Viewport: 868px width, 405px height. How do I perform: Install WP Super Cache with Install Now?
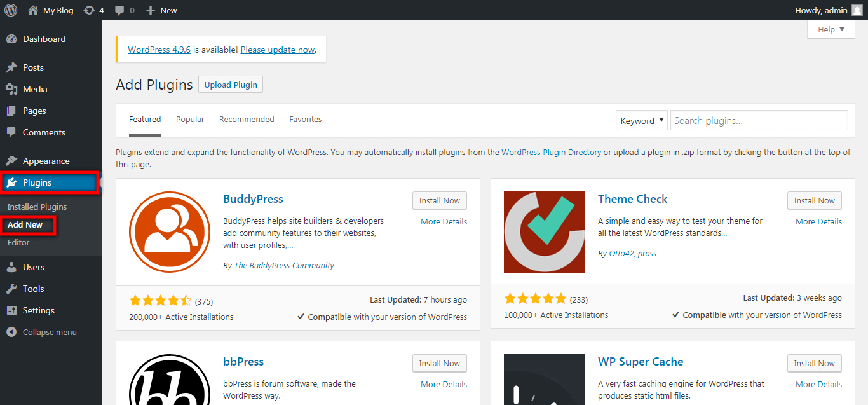[x=815, y=363]
